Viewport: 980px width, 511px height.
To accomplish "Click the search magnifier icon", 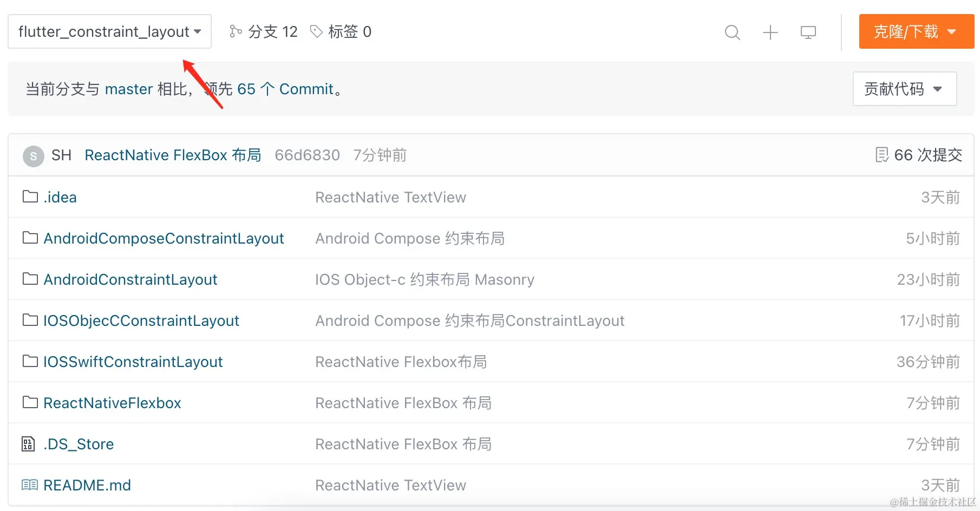I will click(732, 32).
